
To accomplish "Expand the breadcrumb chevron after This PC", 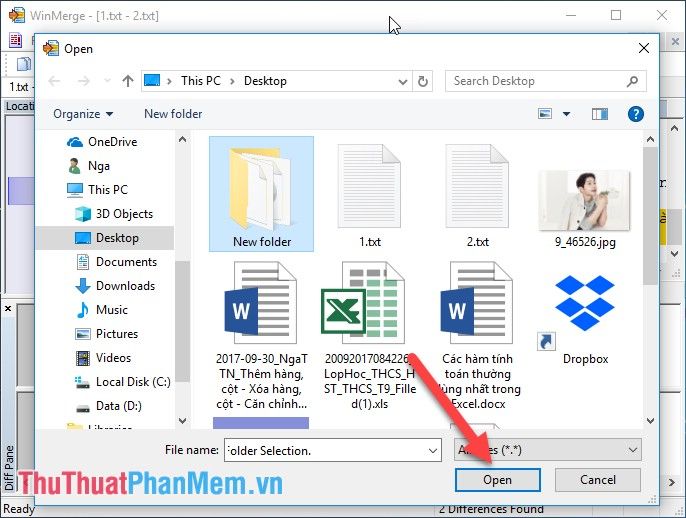I will pyautogui.click(x=232, y=81).
